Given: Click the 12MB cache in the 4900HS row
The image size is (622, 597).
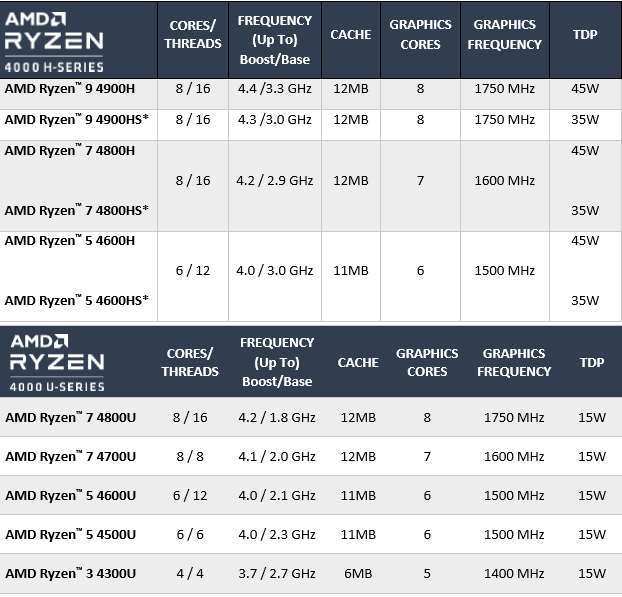Looking at the screenshot, I should click(351, 119).
